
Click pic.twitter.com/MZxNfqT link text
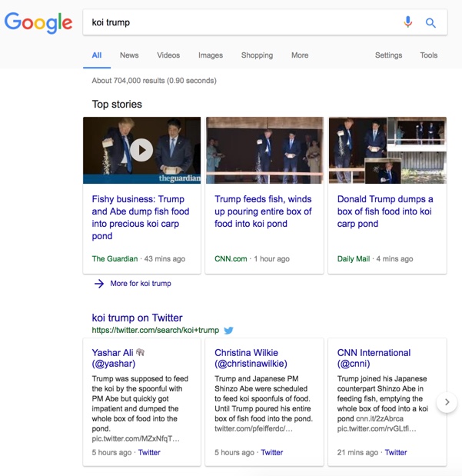pos(136,438)
